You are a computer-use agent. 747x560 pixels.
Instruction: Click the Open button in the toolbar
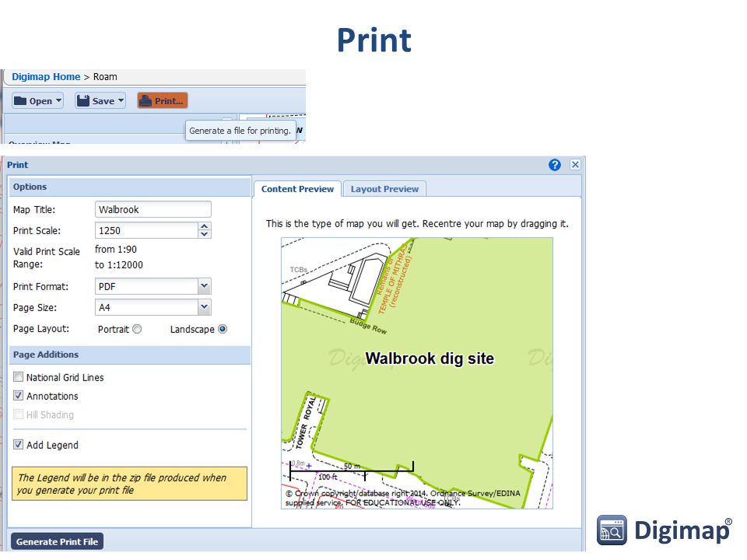tap(37, 101)
